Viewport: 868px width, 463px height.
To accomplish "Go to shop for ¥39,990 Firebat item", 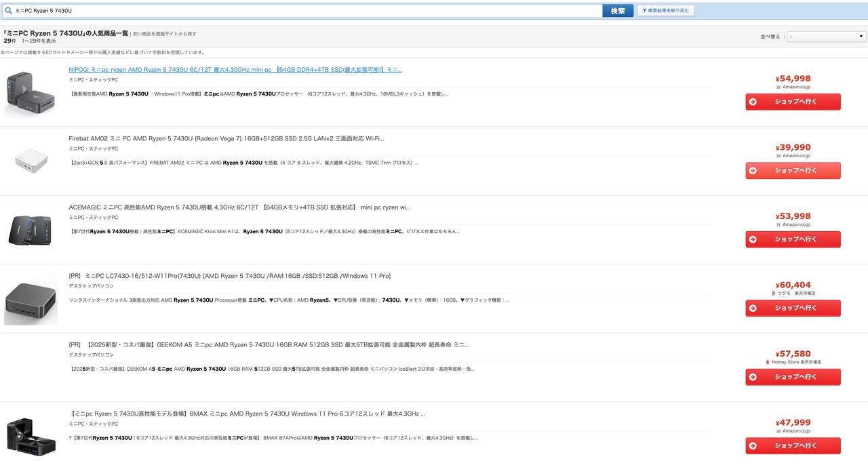I will (793, 170).
